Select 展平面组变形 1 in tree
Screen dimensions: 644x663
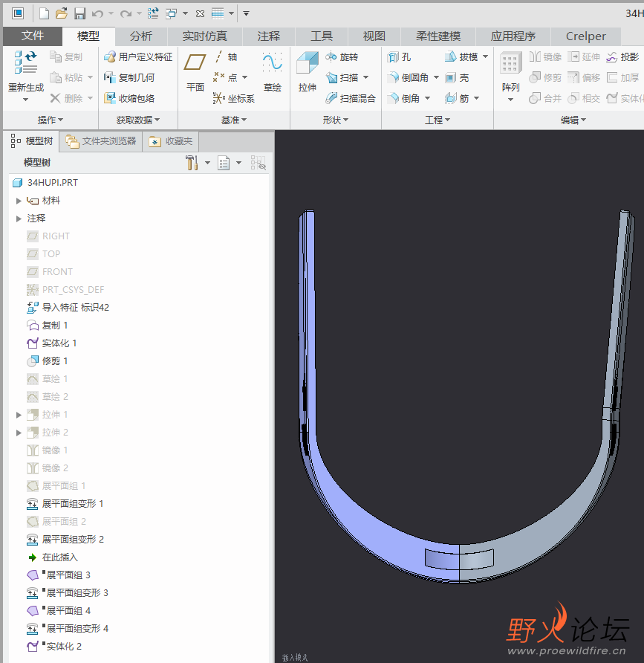click(x=65, y=504)
